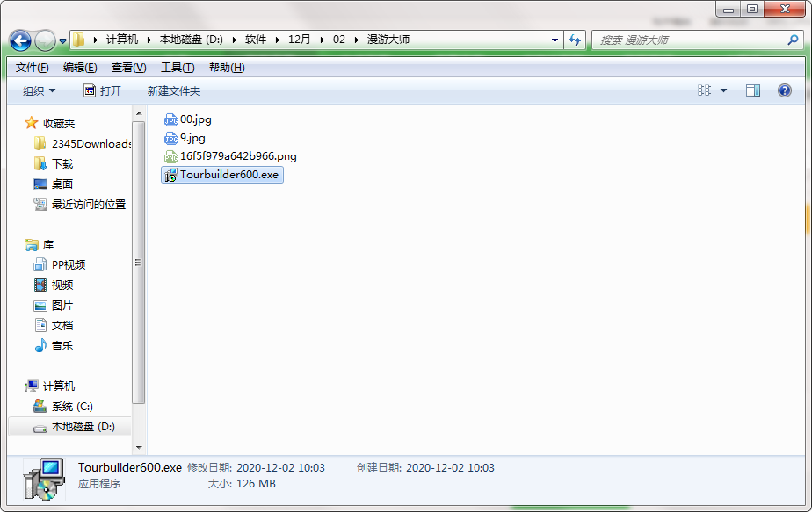The height and width of the screenshot is (512, 812).
Task: Expand breadcrumb arrow after 本地磁盘 (D:)
Action: pyautogui.click(x=234, y=40)
